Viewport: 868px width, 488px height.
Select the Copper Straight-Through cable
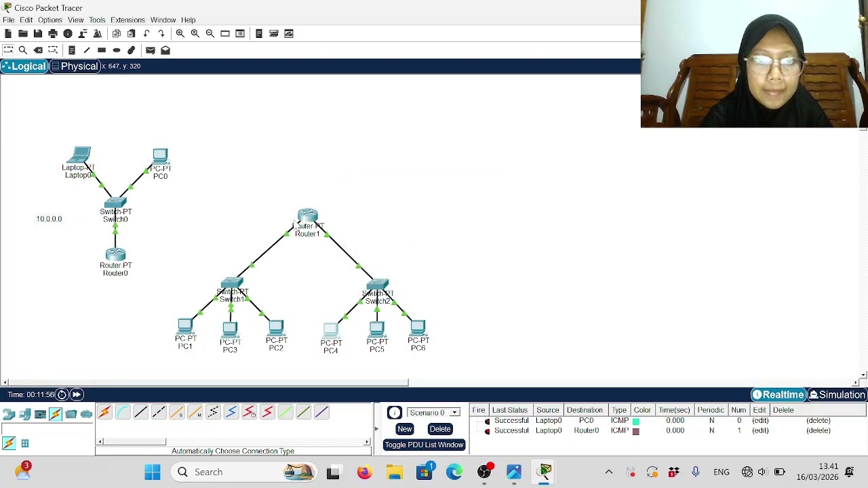[140, 412]
